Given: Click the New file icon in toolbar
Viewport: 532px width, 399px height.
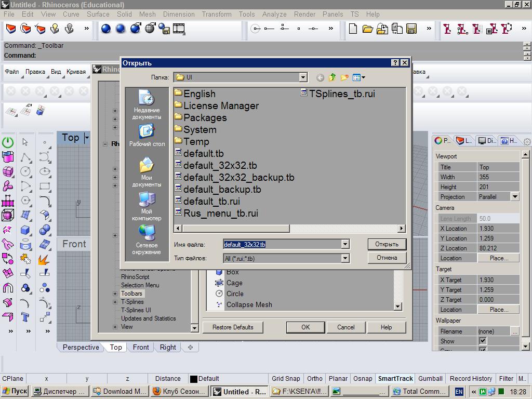Looking at the screenshot, I should pos(353,29).
